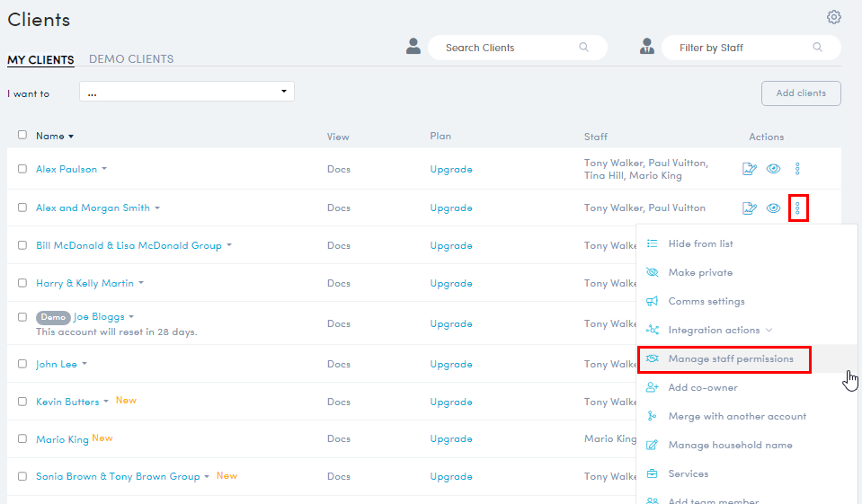The image size is (862, 504).
Task: Click the eye icon for Alex and Morgan Smith
Action: (x=773, y=208)
